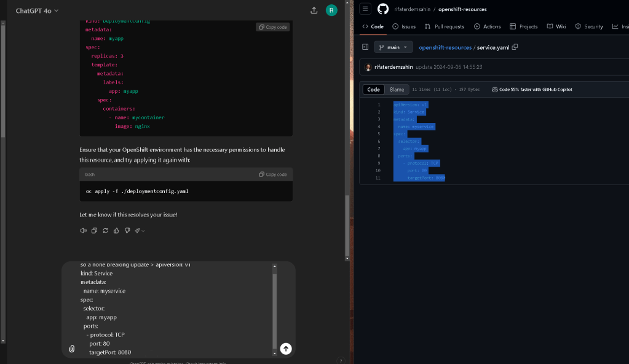
Task: Click the thumbs down bad response icon
Action: 127,231
